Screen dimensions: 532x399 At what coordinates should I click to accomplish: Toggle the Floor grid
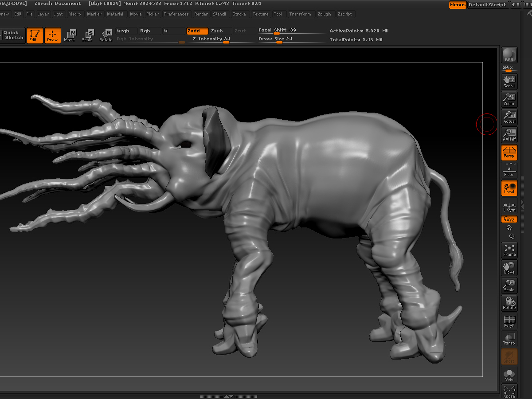click(509, 171)
